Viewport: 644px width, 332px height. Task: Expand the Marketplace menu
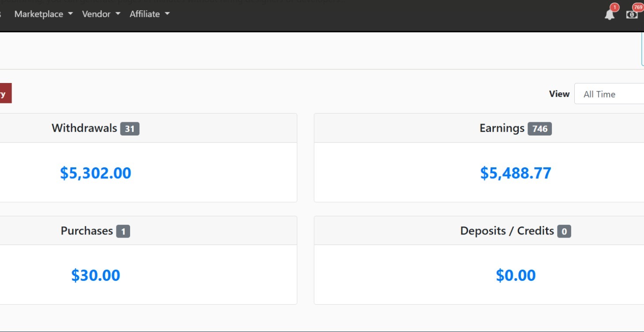pyautogui.click(x=43, y=14)
